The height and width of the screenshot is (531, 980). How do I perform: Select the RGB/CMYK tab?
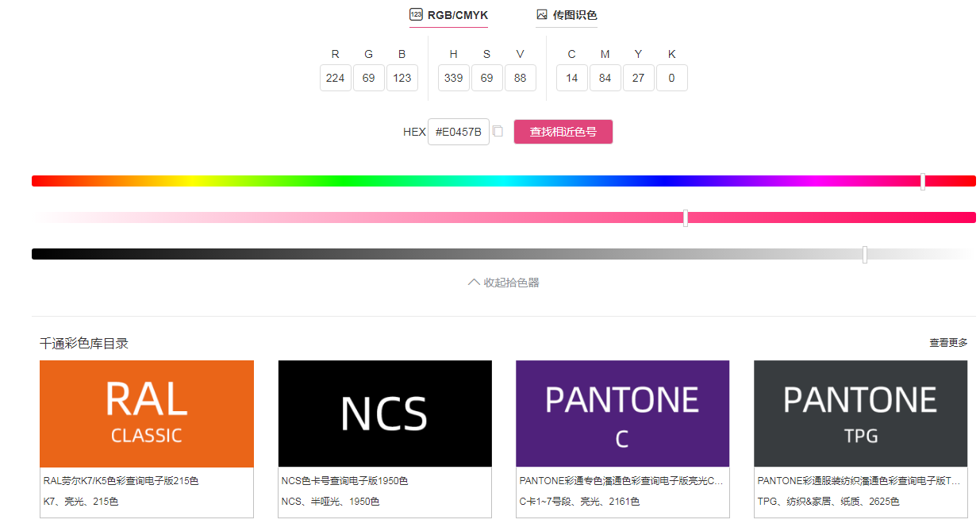tap(448, 14)
